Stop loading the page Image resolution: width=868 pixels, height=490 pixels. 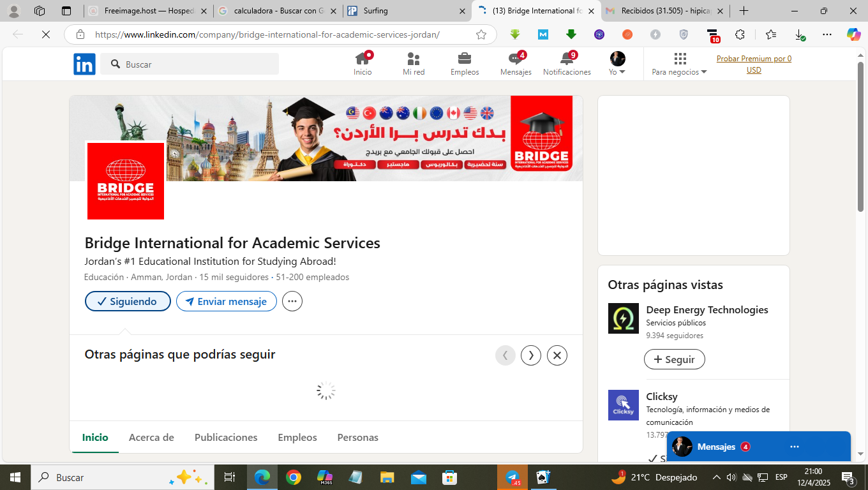click(46, 34)
